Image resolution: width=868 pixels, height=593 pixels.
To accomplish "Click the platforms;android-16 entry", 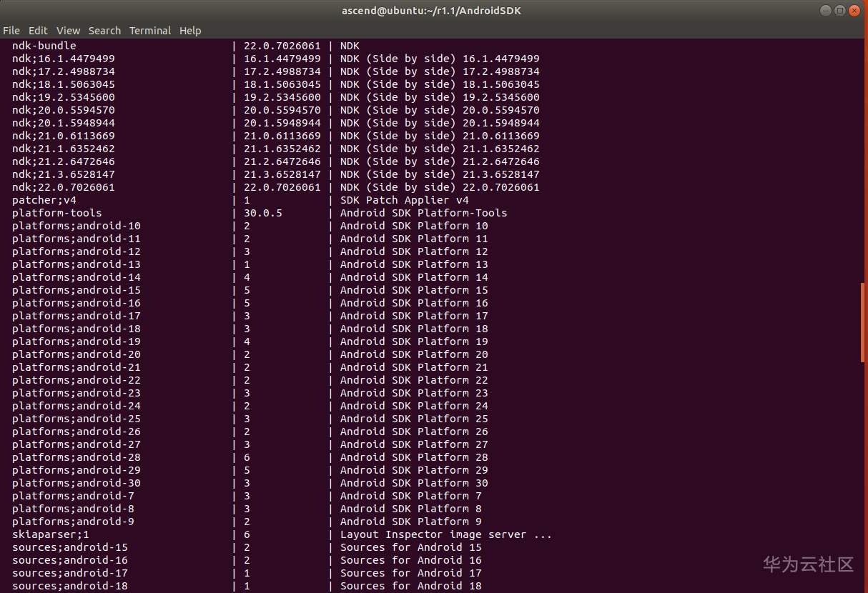I will pos(77,303).
